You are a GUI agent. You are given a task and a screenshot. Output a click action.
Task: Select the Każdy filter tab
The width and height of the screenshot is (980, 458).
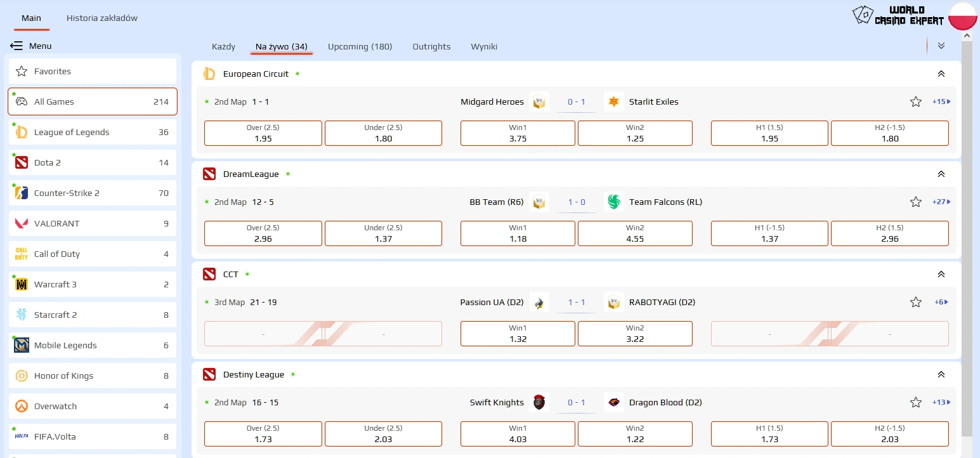pos(223,46)
